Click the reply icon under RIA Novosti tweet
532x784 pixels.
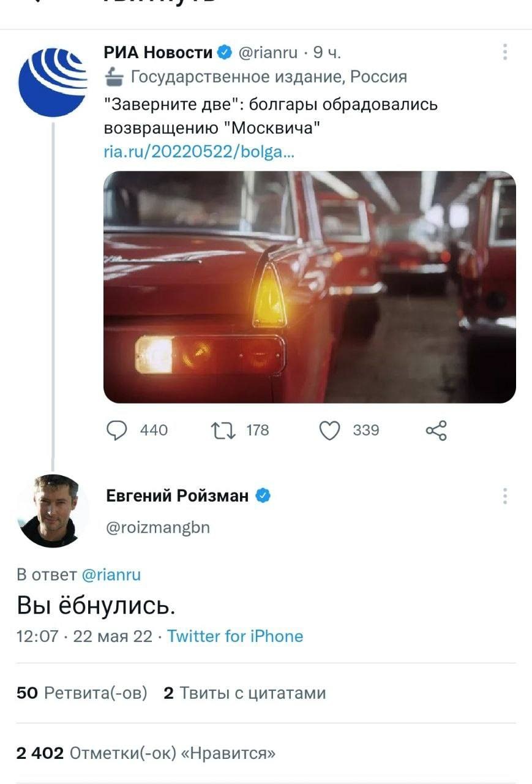point(116,431)
